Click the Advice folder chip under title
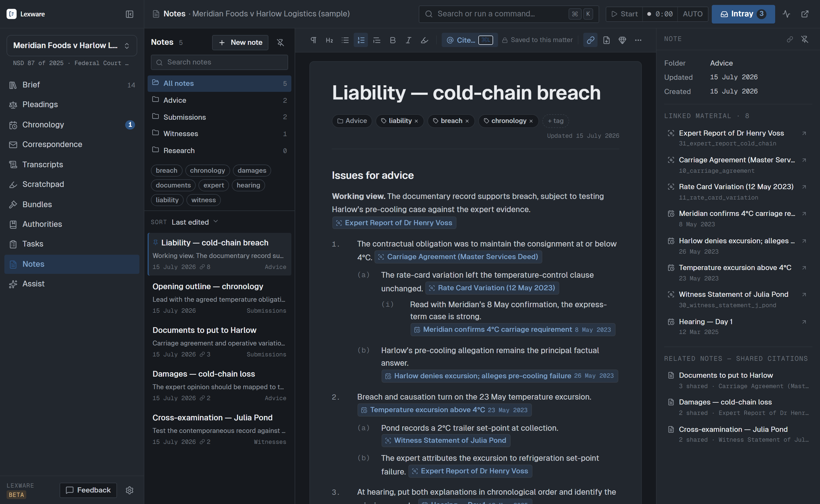 352,121
